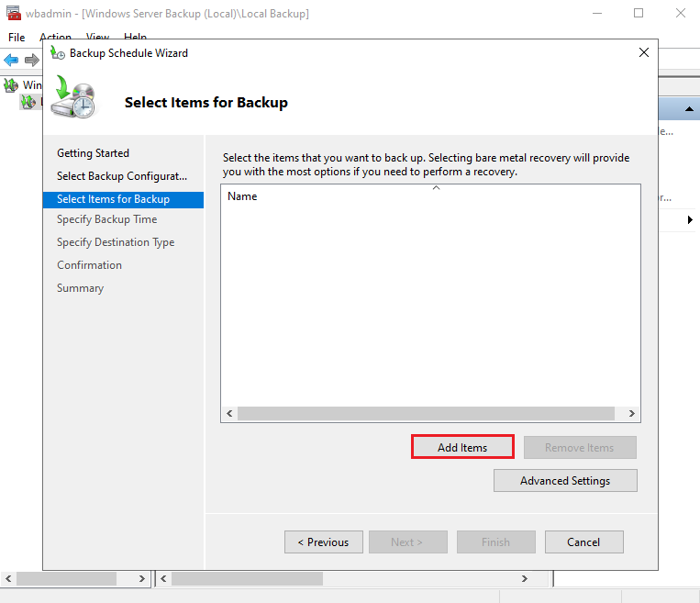Click left arrow of items list scrollbar
Image resolution: width=700 pixels, height=603 pixels.
[x=229, y=414]
